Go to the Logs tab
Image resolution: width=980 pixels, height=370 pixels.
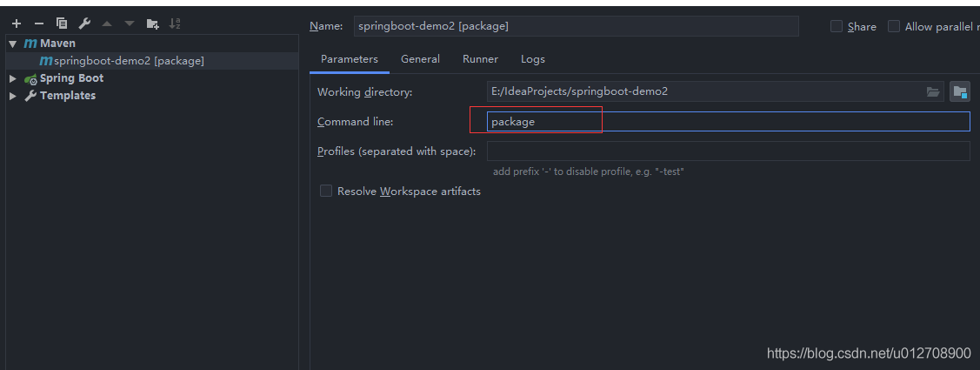pos(533,59)
